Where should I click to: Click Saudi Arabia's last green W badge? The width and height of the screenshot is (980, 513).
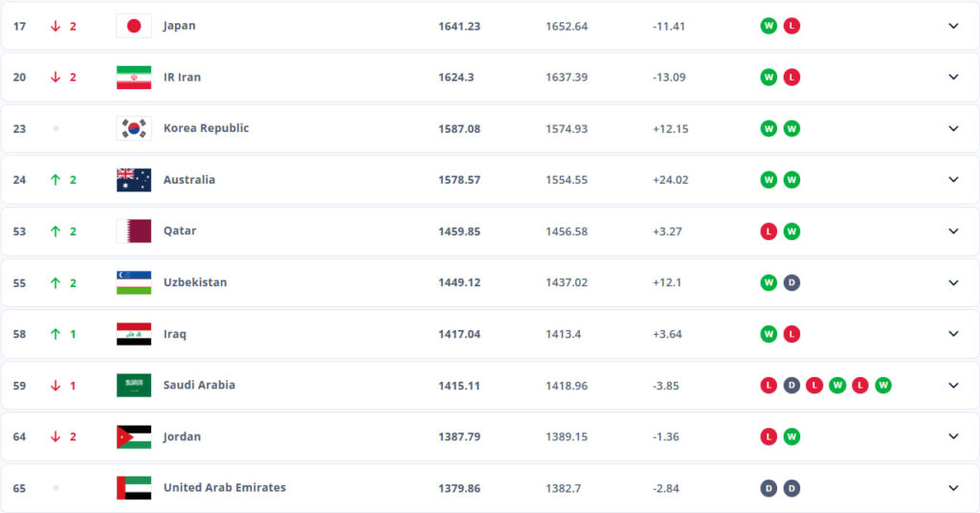tap(883, 386)
